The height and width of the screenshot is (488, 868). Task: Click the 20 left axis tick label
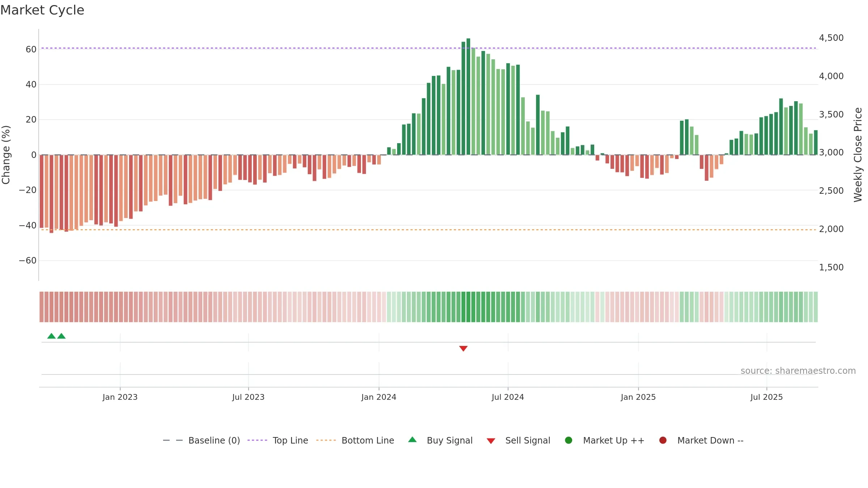pos(31,120)
